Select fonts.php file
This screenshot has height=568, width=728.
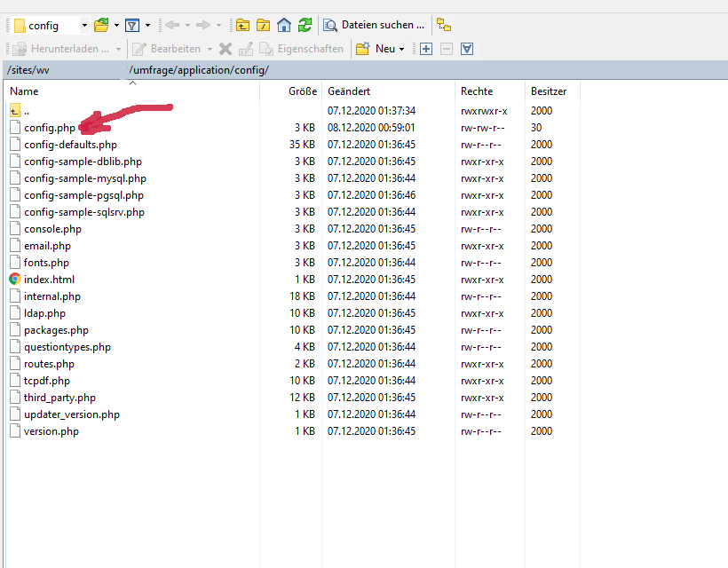46,263
